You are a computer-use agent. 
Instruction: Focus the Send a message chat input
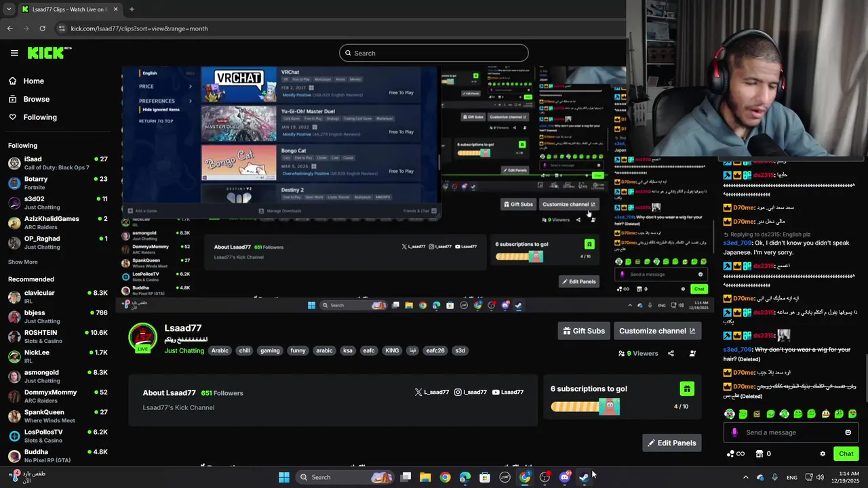click(x=791, y=432)
